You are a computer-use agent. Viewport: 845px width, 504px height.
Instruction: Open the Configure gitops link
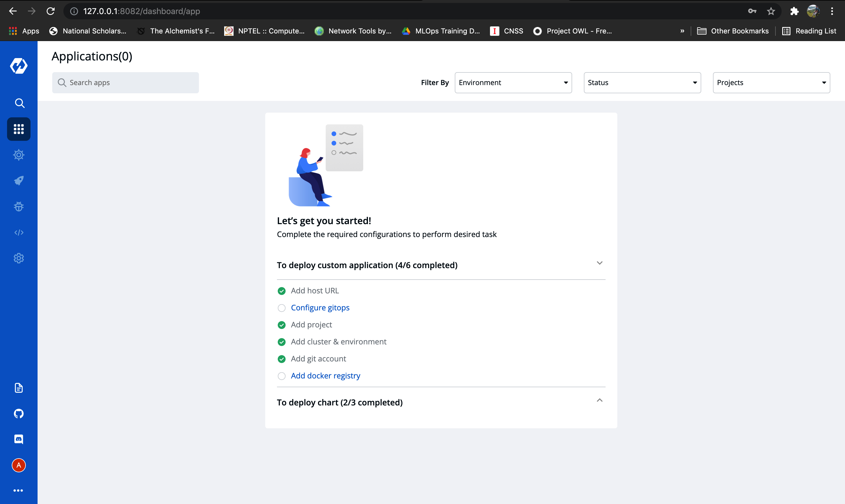pos(320,308)
